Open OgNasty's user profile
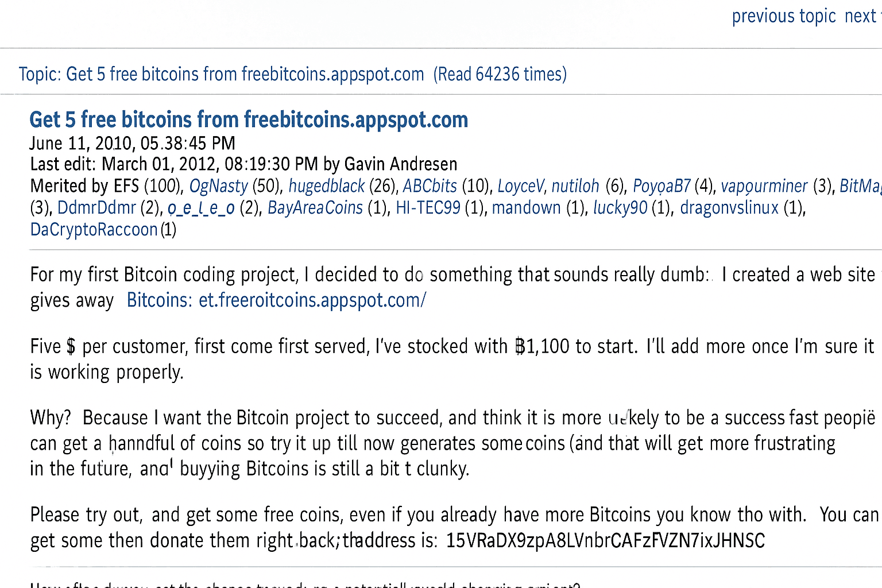This screenshot has height=588, width=882. pos(218,186)
